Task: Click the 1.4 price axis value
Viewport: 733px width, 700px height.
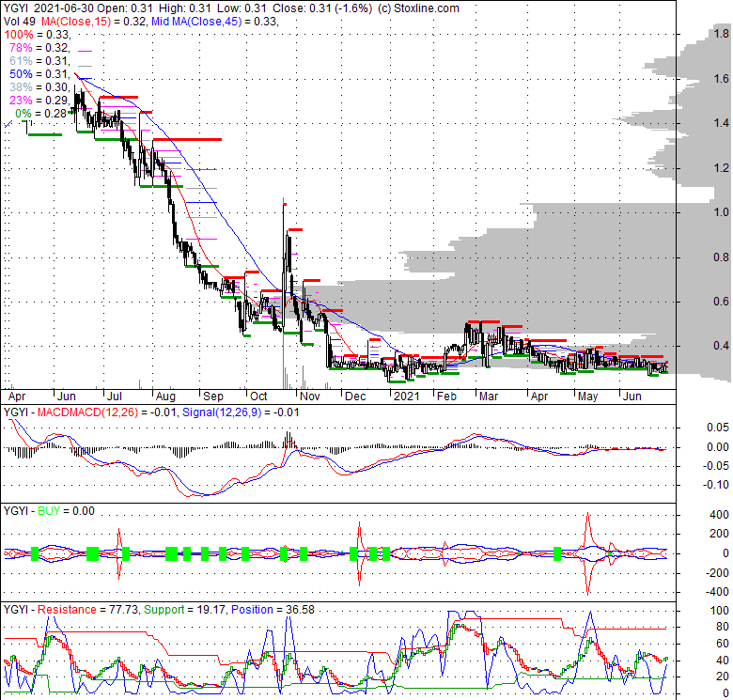Action: pyautogui.click(x=722, y=123)
